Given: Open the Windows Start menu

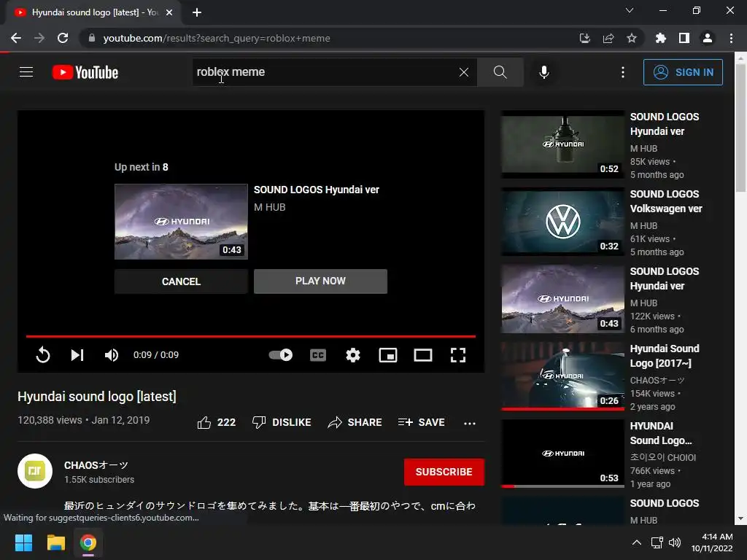Looking at the screenshot, I should tap(23, 542).
